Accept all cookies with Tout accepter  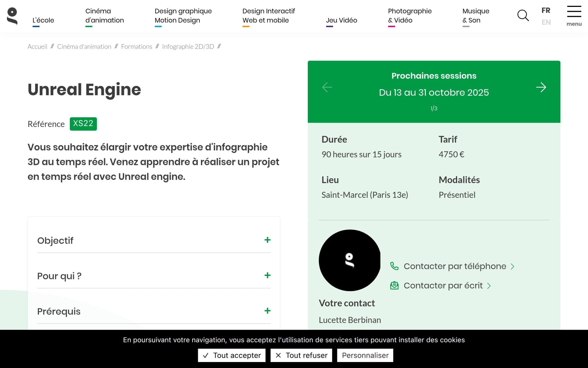click(x=232, y=355)
